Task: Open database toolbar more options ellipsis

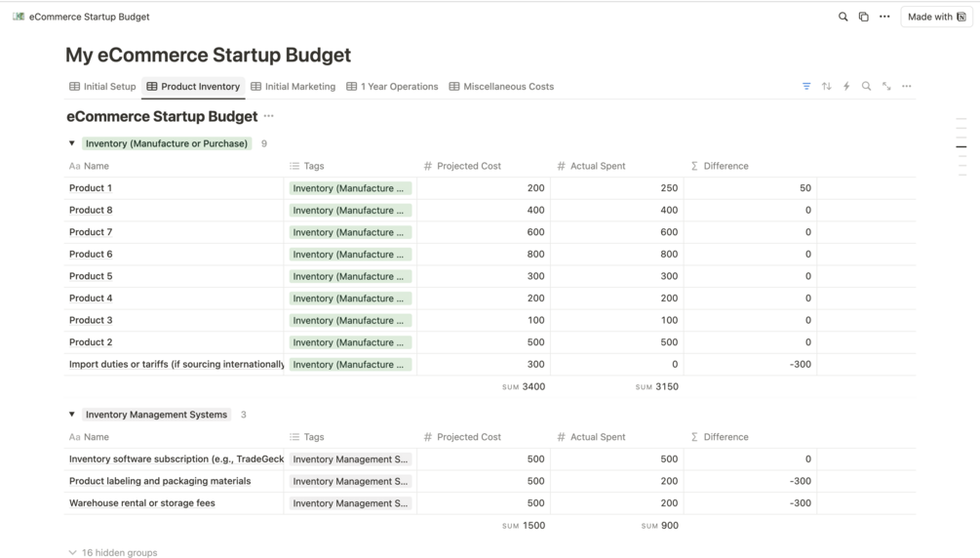Action: [x=907, y=87]
